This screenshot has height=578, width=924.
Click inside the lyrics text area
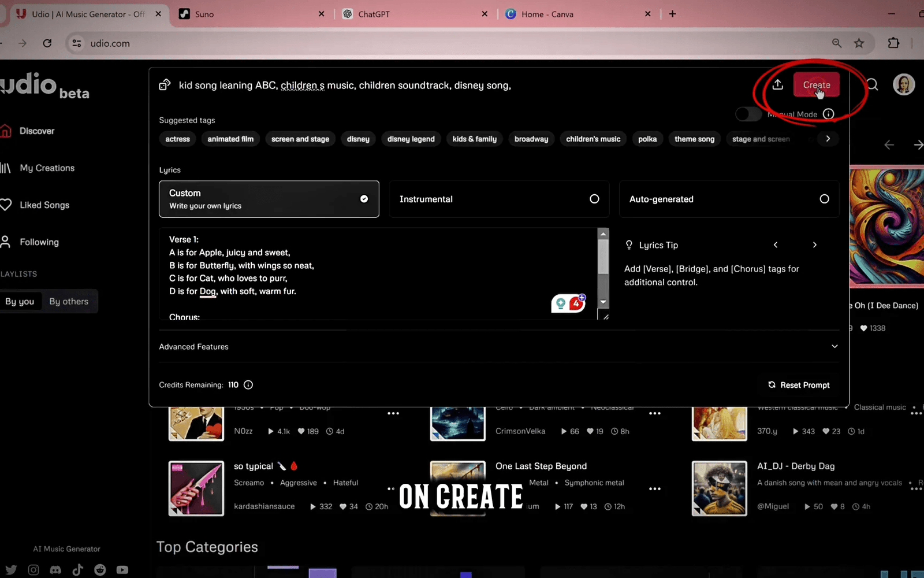(x=378, y=274)
